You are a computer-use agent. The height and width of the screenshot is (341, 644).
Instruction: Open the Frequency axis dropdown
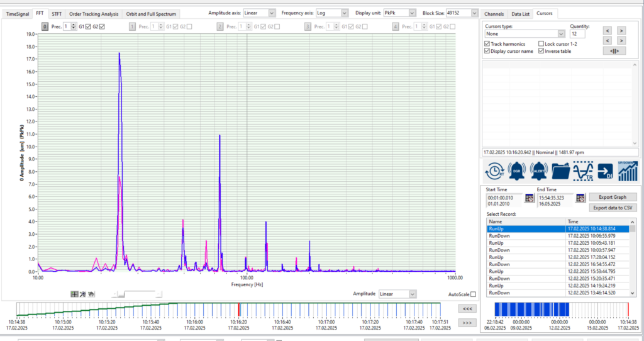click(332, 13)
